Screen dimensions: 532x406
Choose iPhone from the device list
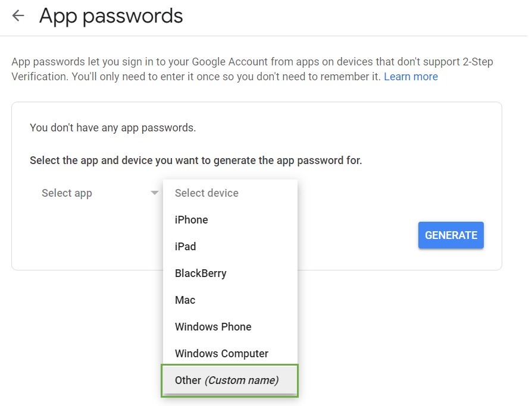(192, 220)
